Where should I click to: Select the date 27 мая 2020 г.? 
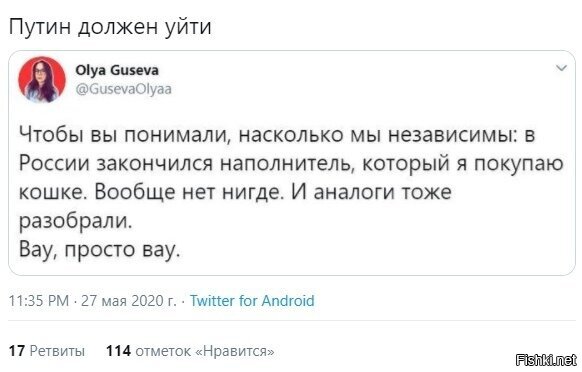128,300
